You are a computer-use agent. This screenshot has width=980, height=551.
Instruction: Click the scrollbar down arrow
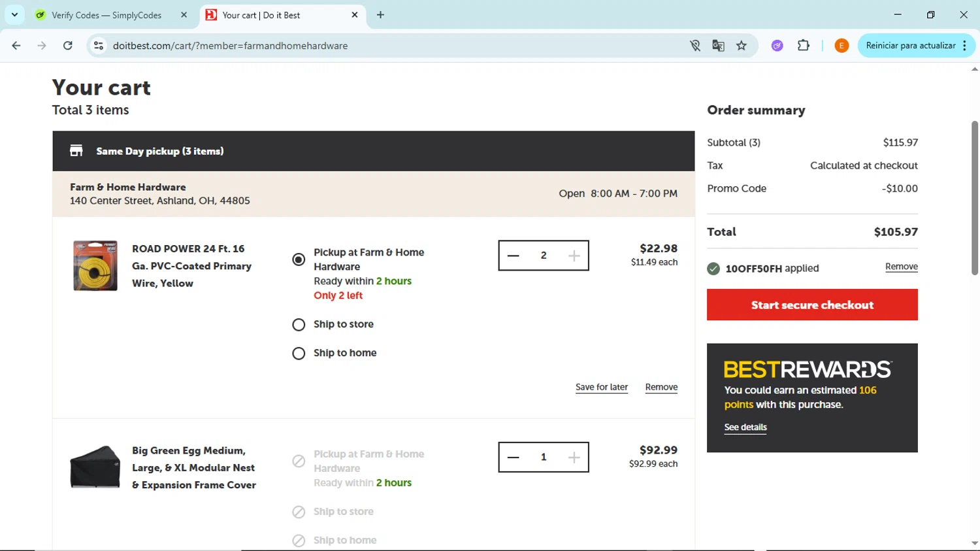click(x=975, y=543)
